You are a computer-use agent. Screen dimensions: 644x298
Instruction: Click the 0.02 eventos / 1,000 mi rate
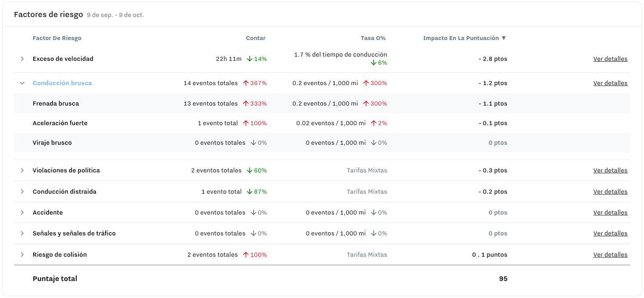click(331, 123)
